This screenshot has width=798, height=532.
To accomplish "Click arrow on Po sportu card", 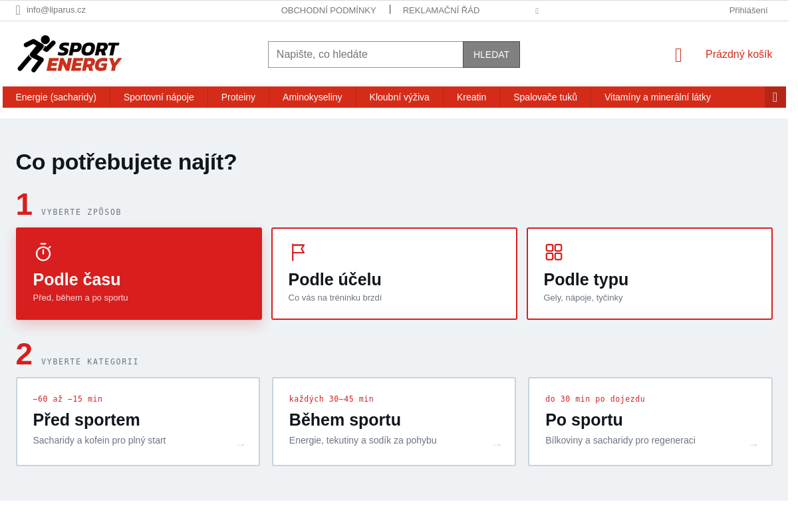I will point(753,445).
